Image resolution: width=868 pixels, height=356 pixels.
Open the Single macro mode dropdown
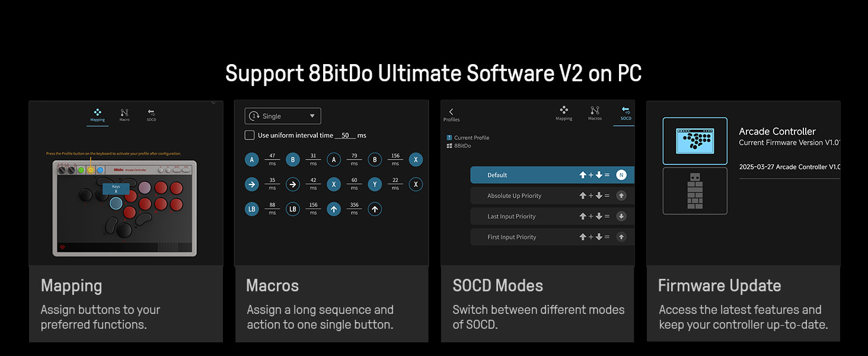(283, 116)
